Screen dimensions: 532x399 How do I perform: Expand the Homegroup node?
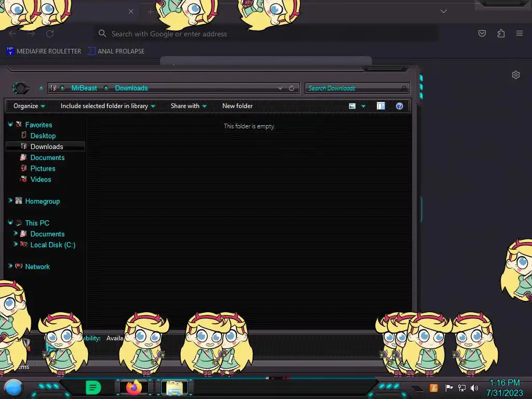pos(10,201)
